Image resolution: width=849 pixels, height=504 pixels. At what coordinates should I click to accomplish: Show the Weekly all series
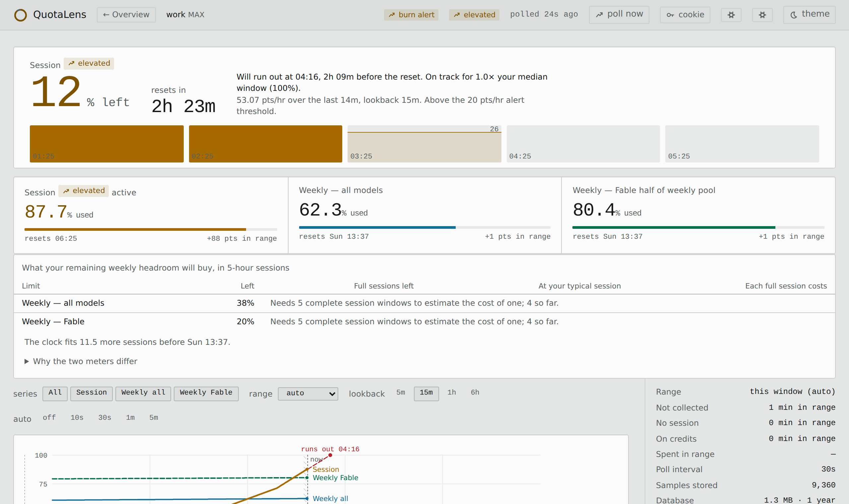[x=143, y=394]
